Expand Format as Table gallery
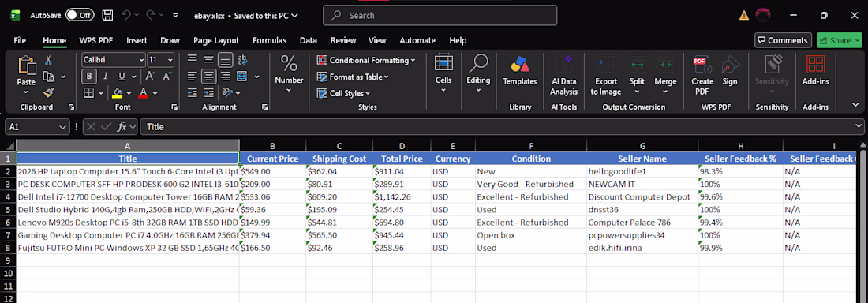The height and width of the screenshot is (303, 868). (x=386, y=77)
